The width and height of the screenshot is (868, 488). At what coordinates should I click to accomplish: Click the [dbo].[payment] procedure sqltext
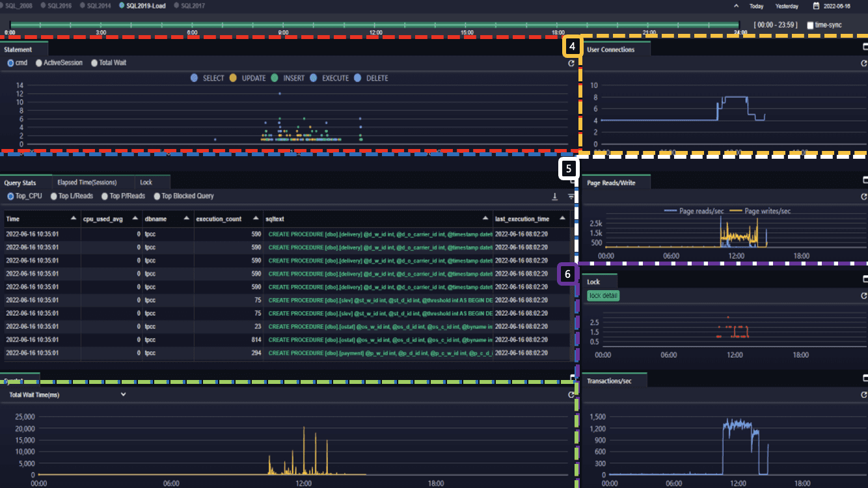coord(379,353)
